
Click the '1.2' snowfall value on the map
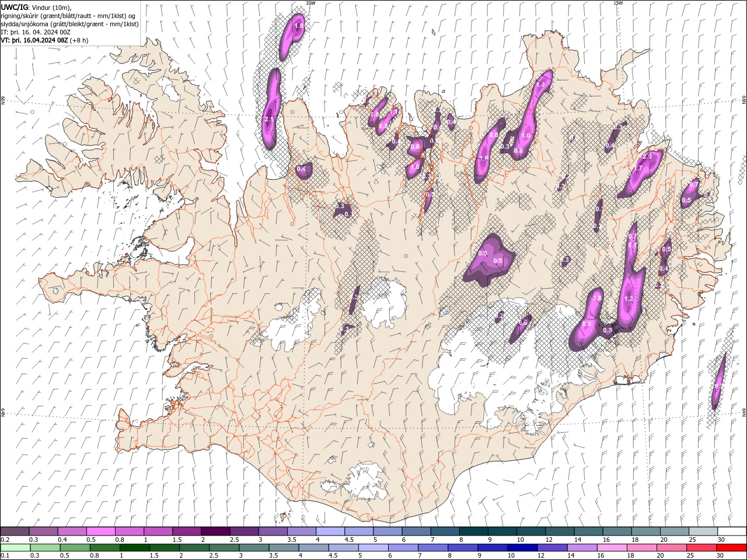629,299
